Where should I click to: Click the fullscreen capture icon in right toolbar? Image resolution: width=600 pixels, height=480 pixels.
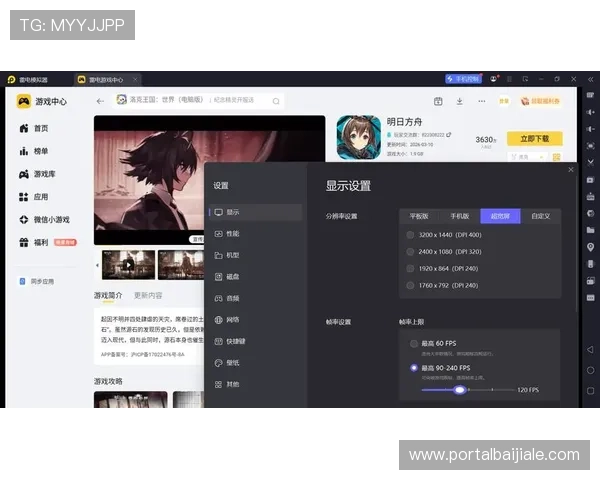point(590,146)
